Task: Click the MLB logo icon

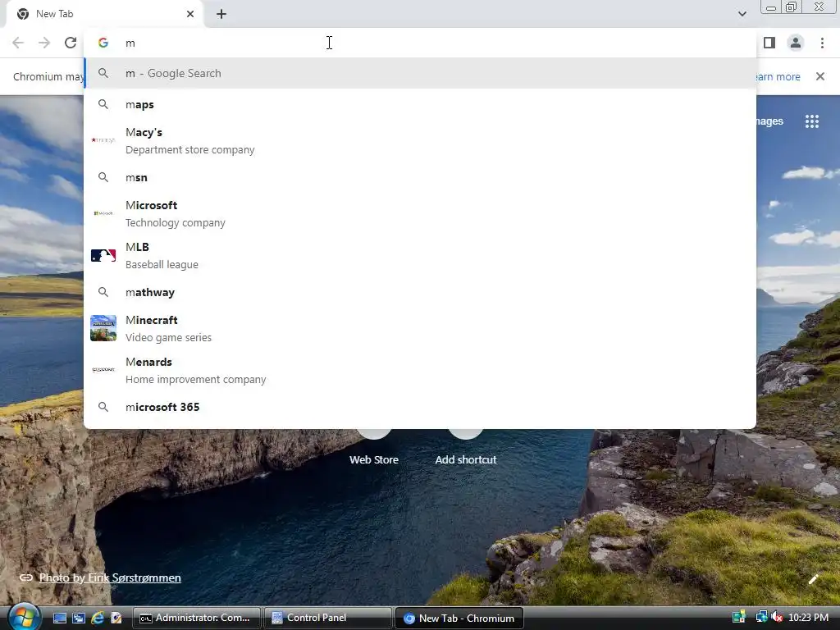Action: (x=103, y=256)
